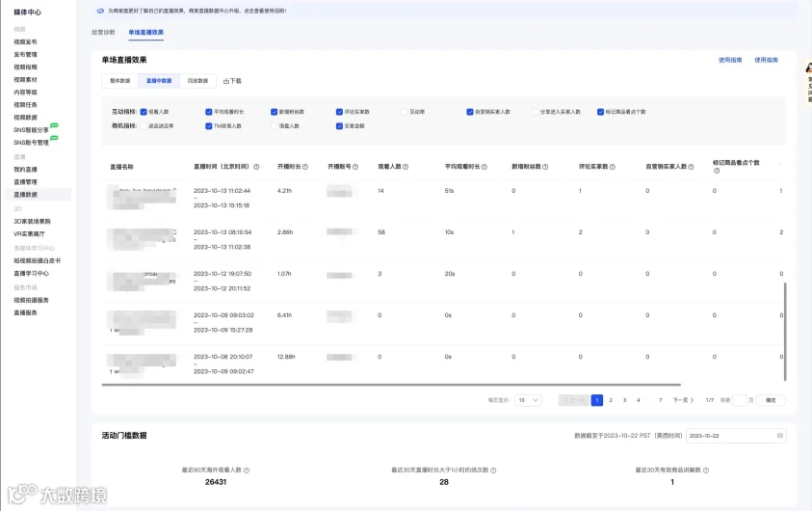Uncheck the 交易金额 checkbox
This screenshot has height=511, width=812.
[339, 126]
